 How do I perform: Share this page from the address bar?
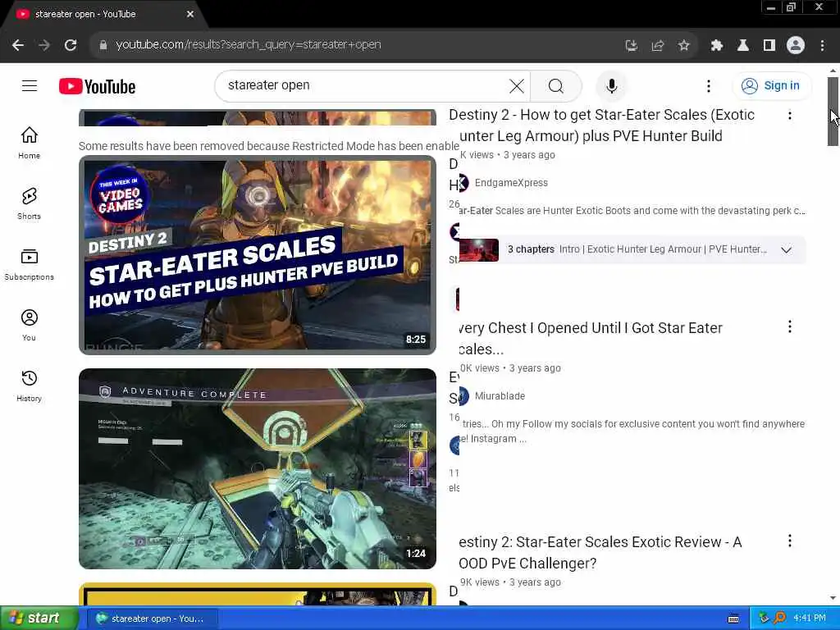coord(658,46)
